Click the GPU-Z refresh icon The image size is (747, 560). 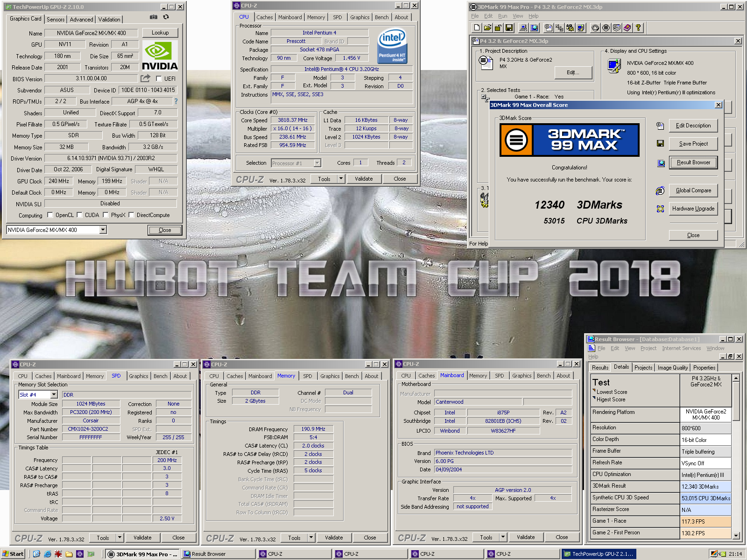[x=166, y=17]
